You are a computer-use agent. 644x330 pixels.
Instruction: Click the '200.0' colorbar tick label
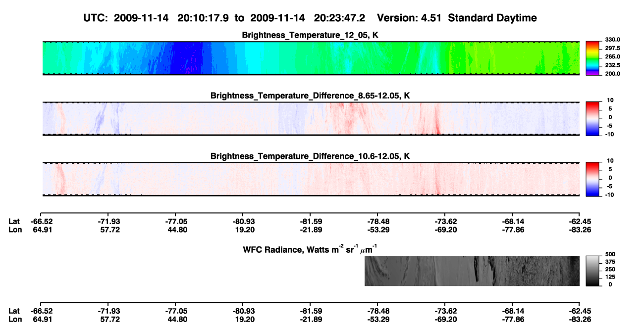click(613, 74)
